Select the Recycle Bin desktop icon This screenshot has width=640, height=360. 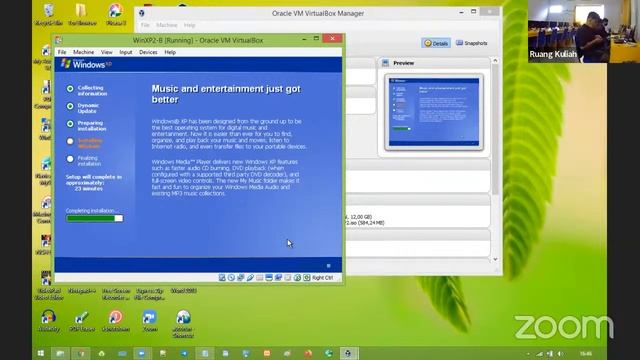coord(49,15)
